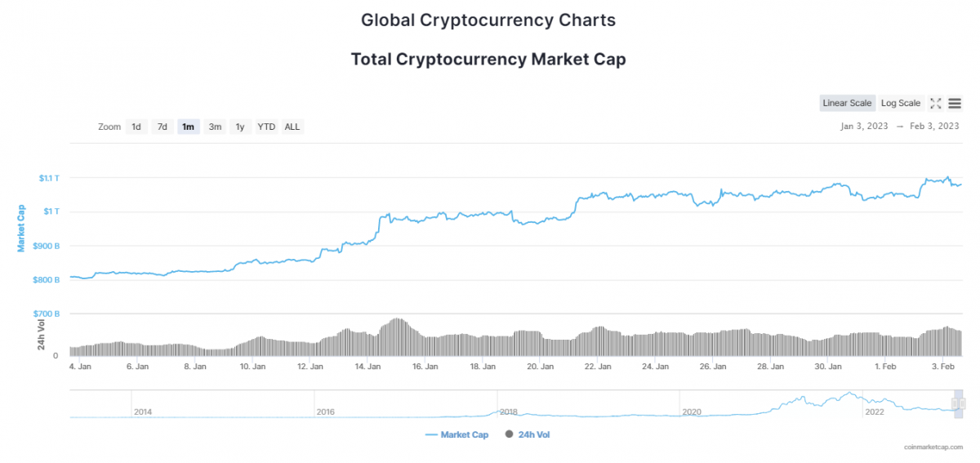
Task: Click the right navigator range handle
Action: pos(962,403)
